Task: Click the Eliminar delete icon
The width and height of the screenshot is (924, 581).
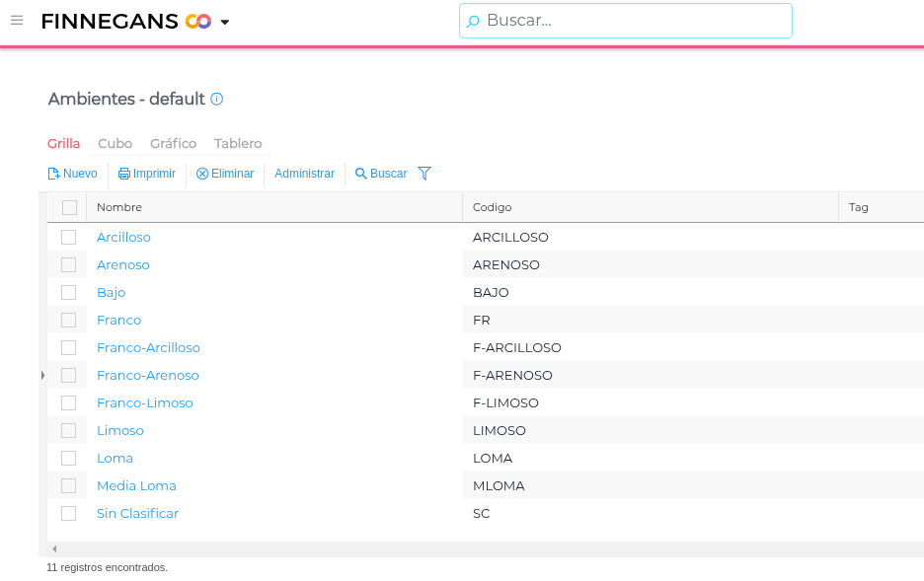Action: pos(202,174)
